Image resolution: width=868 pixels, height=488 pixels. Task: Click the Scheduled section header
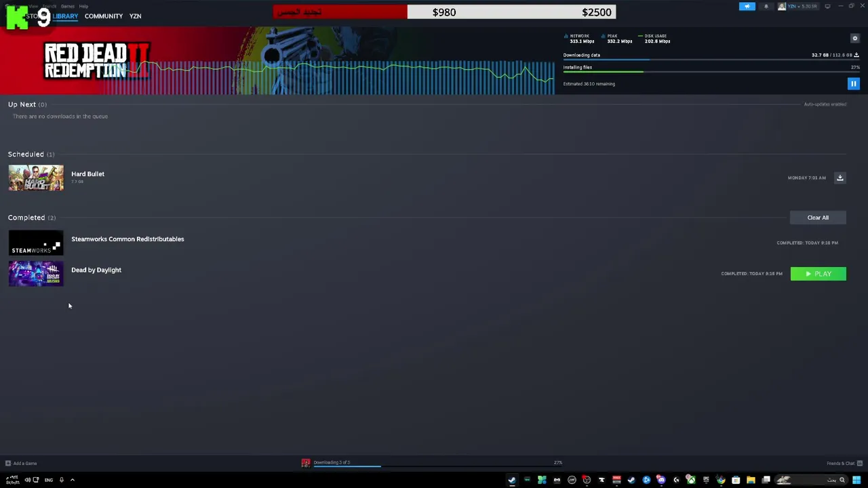31,155
